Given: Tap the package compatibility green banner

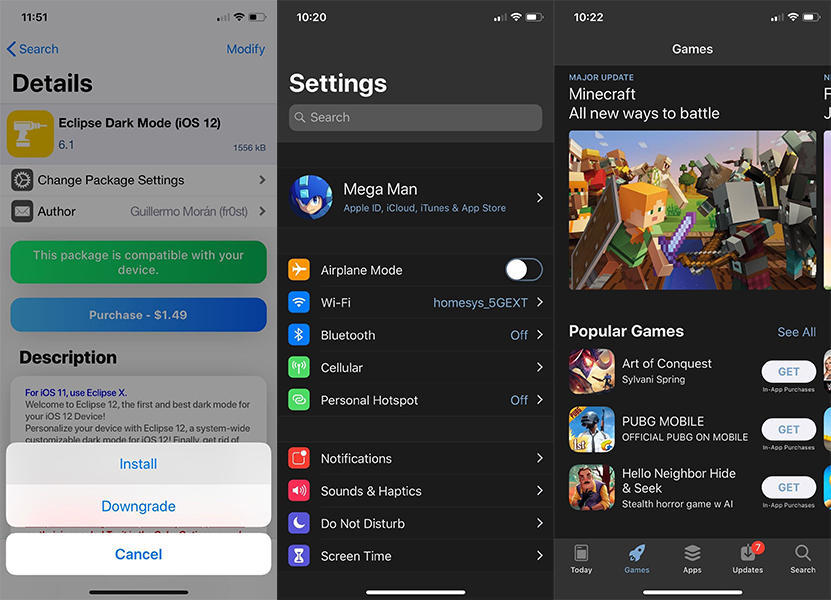Looking at the screenshot, I should pos(138,262).
